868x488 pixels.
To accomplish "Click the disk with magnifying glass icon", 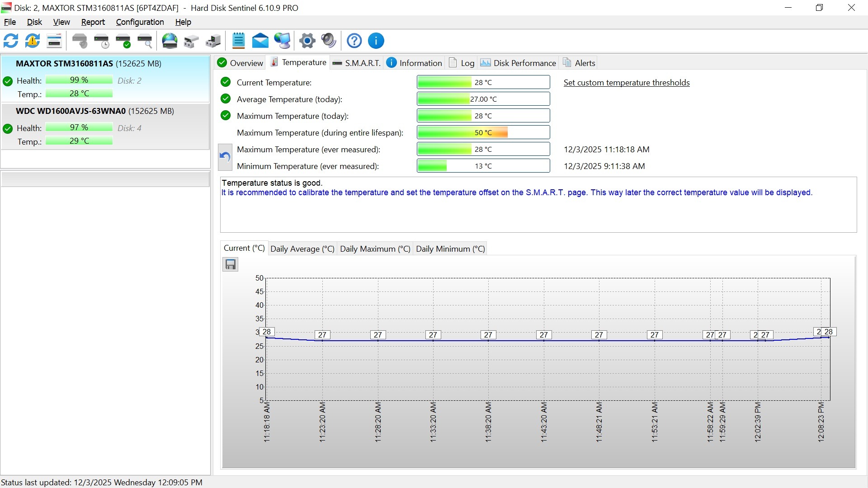I will [145, 41].
